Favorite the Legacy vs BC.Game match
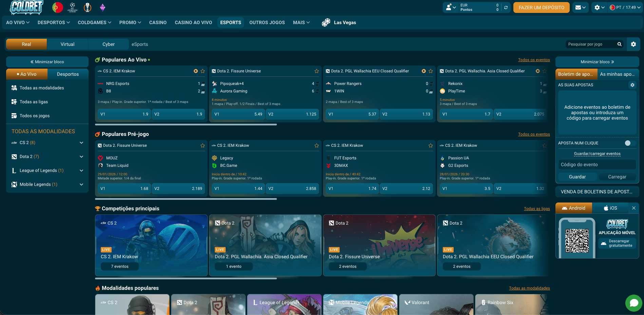Viewport: 644px width, 315px height. click(317, 145)
